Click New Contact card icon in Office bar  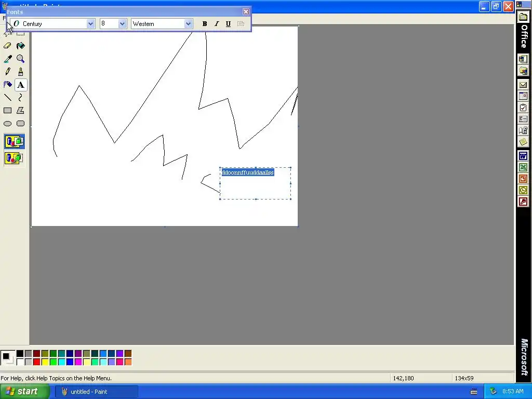[523, 119]
